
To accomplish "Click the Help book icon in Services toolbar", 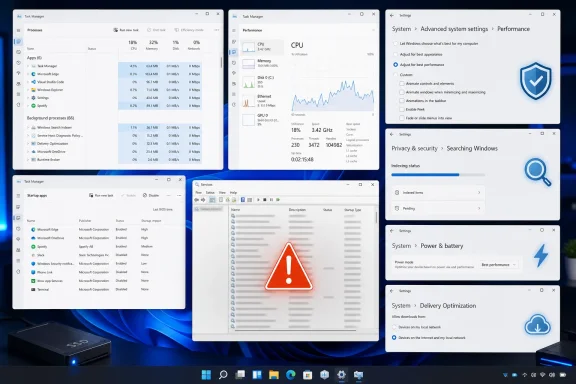I will pyautogui.click(x=243, y=200).
